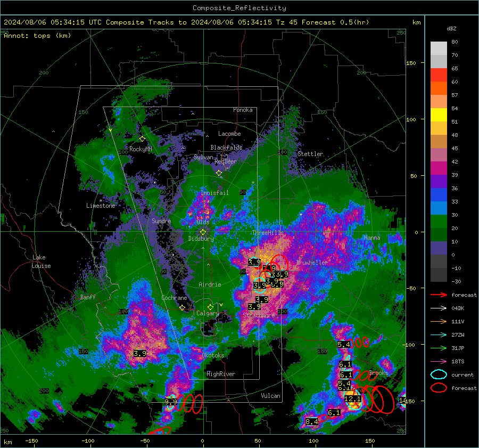479x448 pixels.
Task: Select the cyan 27ZW arrow legend icon
Action: click(439, 335)
